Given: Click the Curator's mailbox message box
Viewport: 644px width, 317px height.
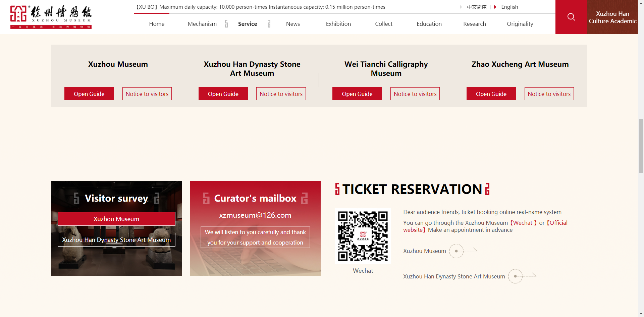Looking at the screenshot, I should coord(255,237).
